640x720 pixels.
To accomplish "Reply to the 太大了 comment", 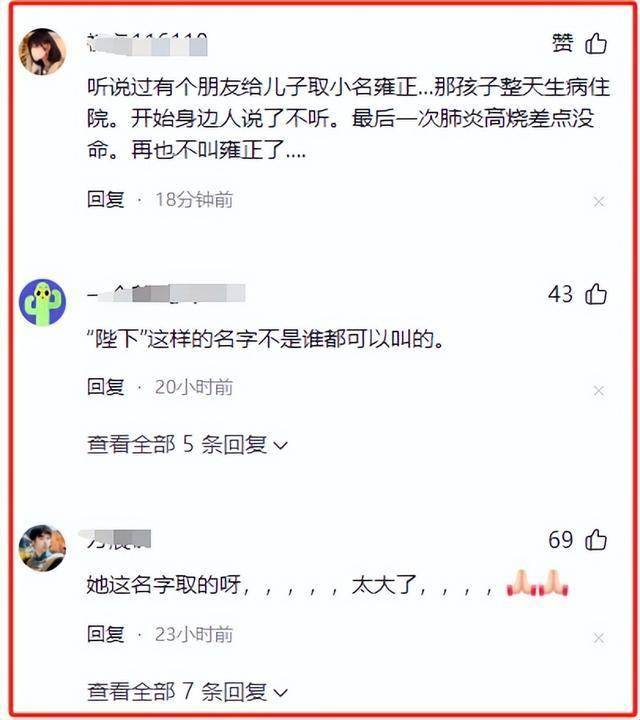I will 106,634.
